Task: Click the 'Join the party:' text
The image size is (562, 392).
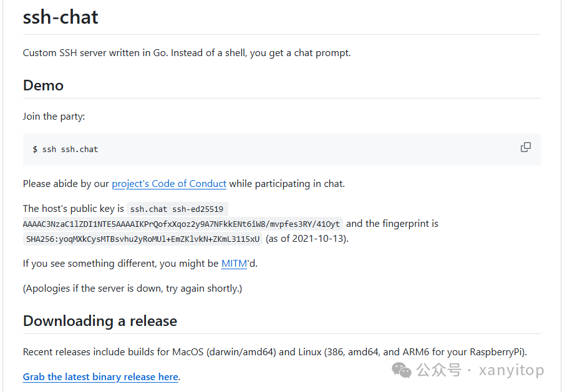Action: (x=54, y=117)
